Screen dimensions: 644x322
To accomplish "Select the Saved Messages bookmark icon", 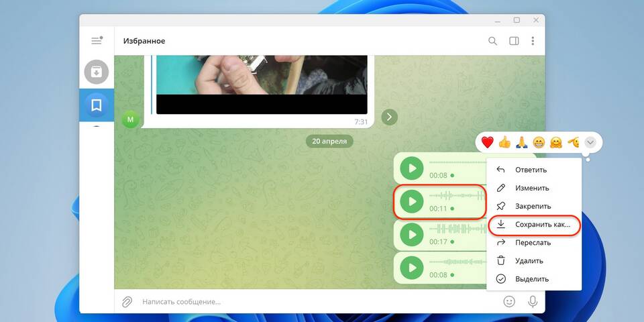I will tap(97, 105).
